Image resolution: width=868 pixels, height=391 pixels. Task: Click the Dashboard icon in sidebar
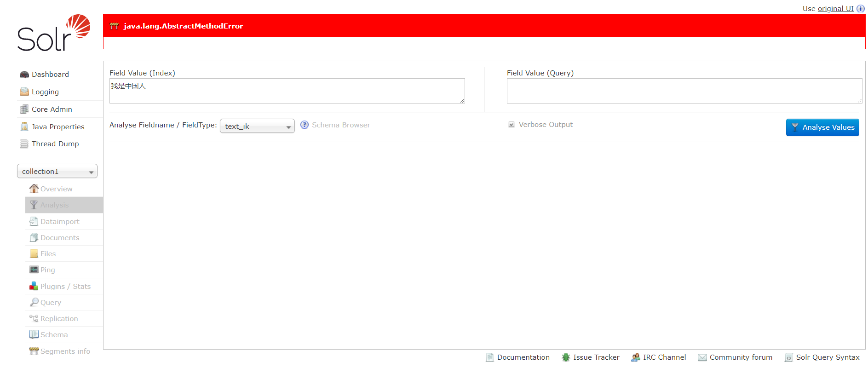[24, 75]
